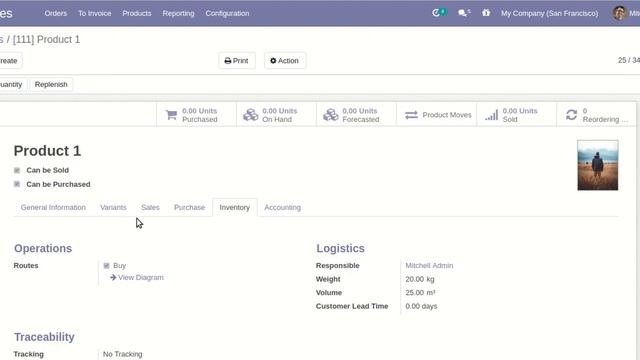
Task: Click the Volume value 25.00 m³
Action: (420, 293)
